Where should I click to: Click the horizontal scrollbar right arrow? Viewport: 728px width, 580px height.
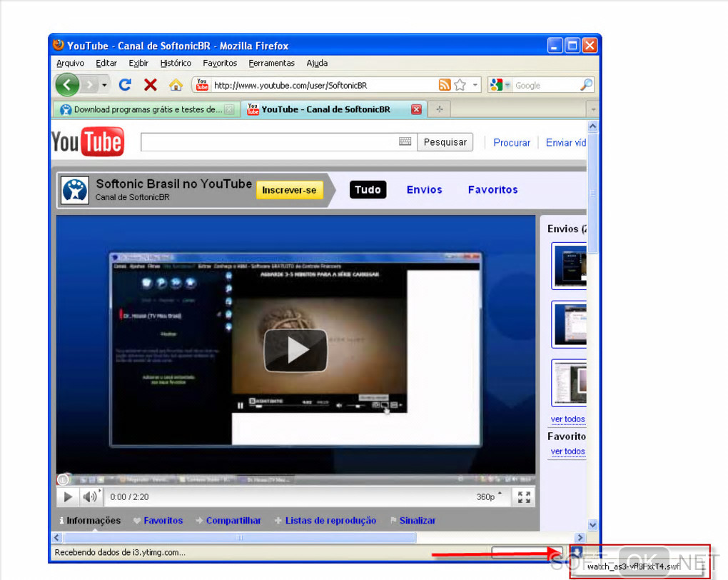(x=580, y=538)
